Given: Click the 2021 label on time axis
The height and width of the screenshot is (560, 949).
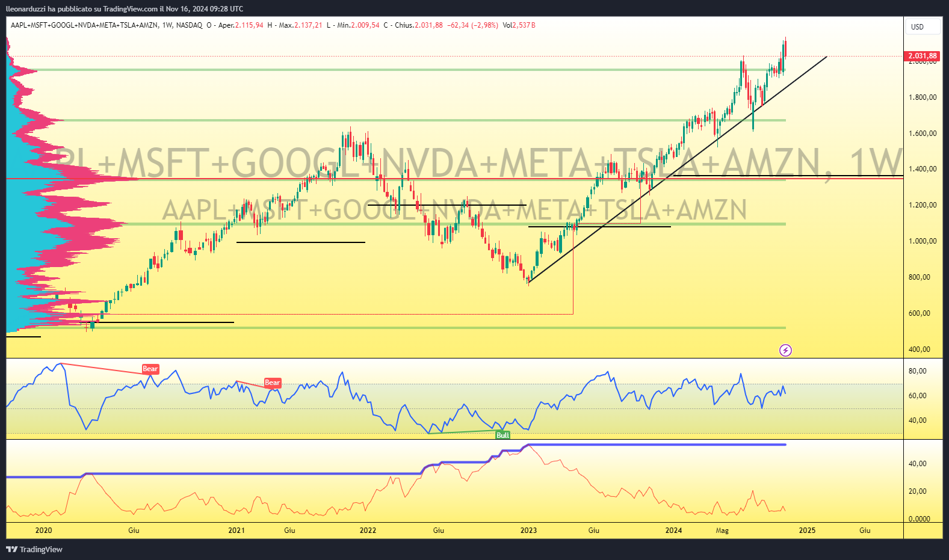Looking at the screenshot, I should (x=236, y=530).
